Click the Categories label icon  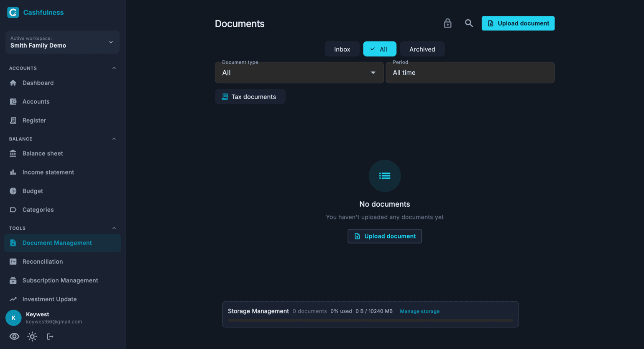pyautogui.click(x=13, y=210)
